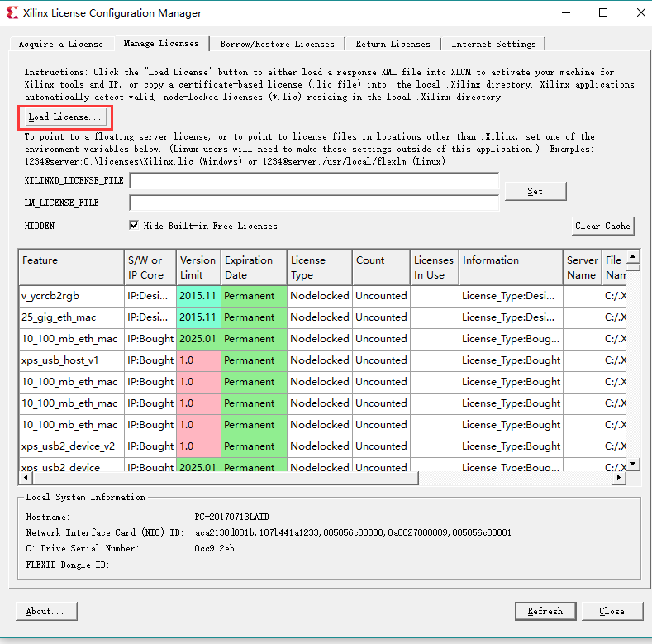This screenshot has width=652, height=644.
Task: Click the Close button at bottom
Action: click(612, 611)
